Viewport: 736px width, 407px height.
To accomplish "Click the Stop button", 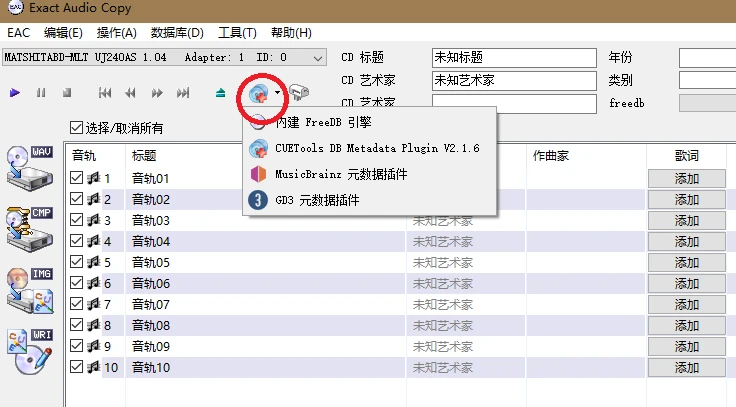I will [67, 93].
